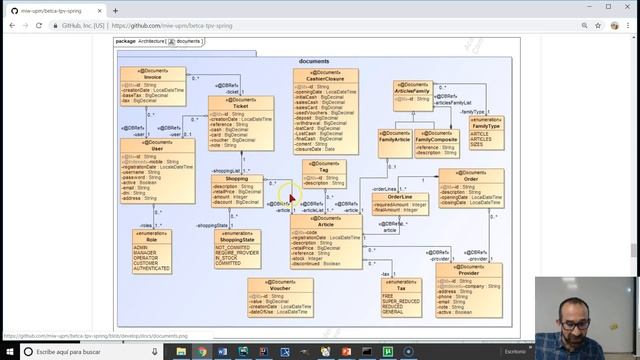Click the FamilyComposite class title
Viewport: 640px width, 360px height.
[436, 140]
